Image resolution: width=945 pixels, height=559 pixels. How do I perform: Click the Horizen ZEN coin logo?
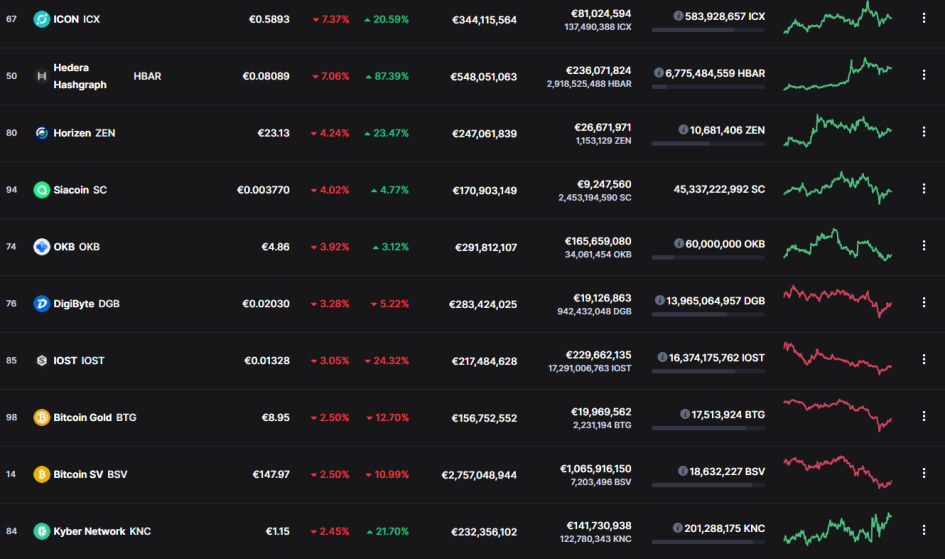(x=42, y=133)
